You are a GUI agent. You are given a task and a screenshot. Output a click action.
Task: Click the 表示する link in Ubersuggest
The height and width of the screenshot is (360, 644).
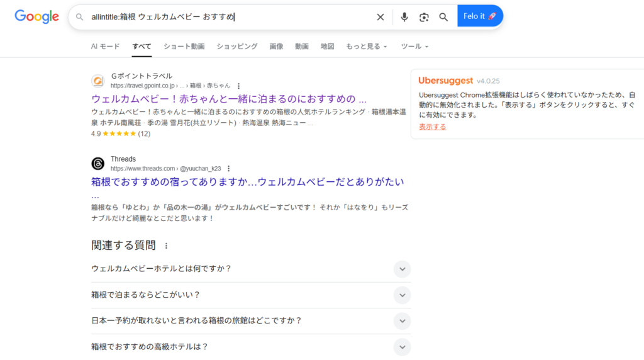[x=433, y=127]
